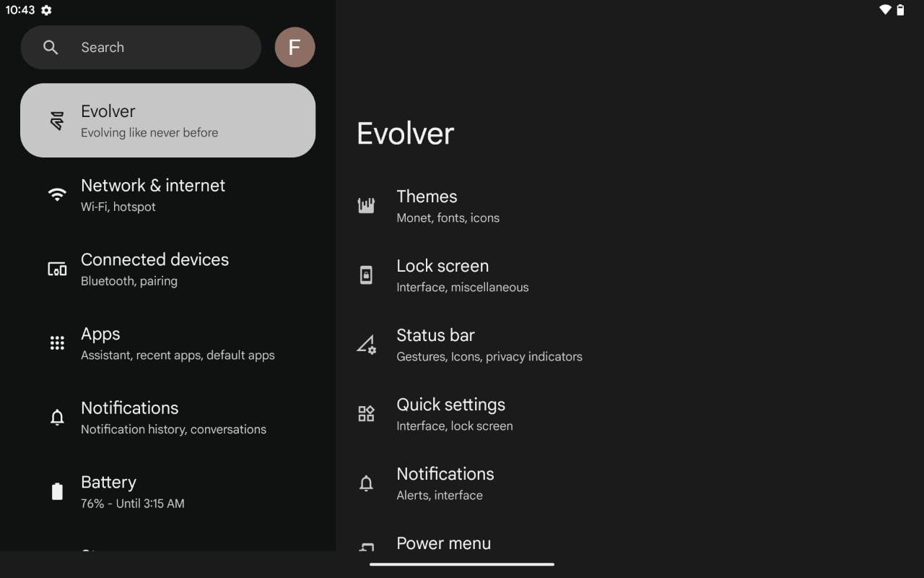Click the 'Monet, fonts, icons' subtitle
924x578 pixels.
pyautogui.click(x=448, y=218)
